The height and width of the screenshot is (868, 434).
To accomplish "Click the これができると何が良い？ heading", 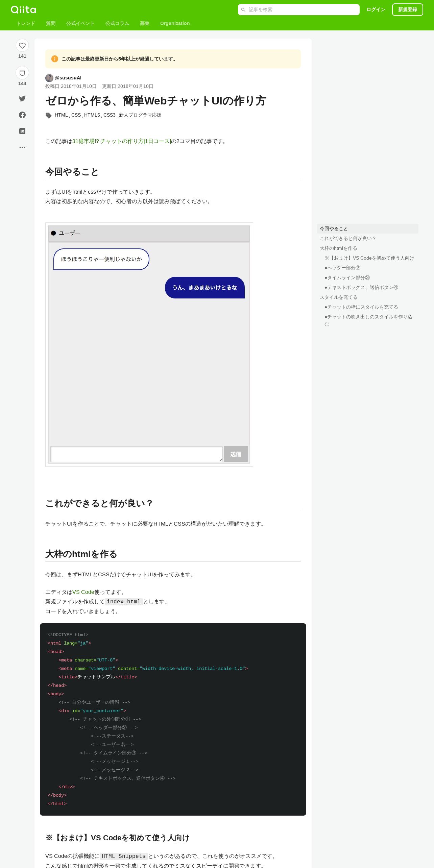I will click(99, 503).
